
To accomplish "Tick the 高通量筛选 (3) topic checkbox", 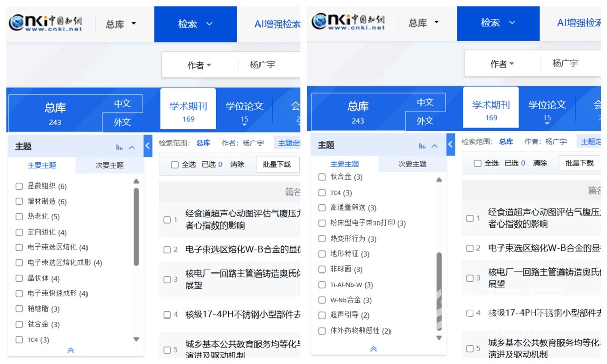I will [322, 208].
